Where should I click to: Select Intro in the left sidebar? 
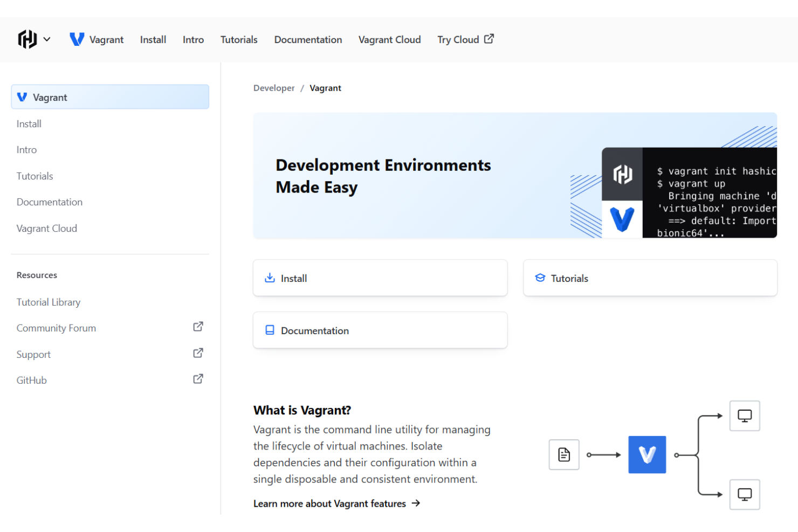pyautogui.click(x=26, y=149)
